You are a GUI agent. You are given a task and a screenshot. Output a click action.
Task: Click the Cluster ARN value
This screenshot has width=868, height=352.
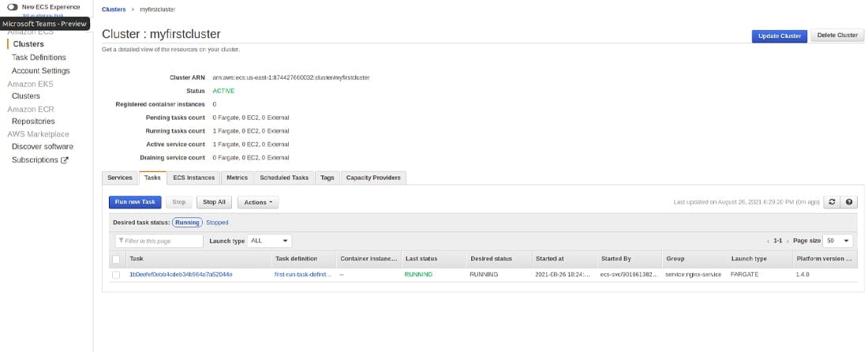290,77
